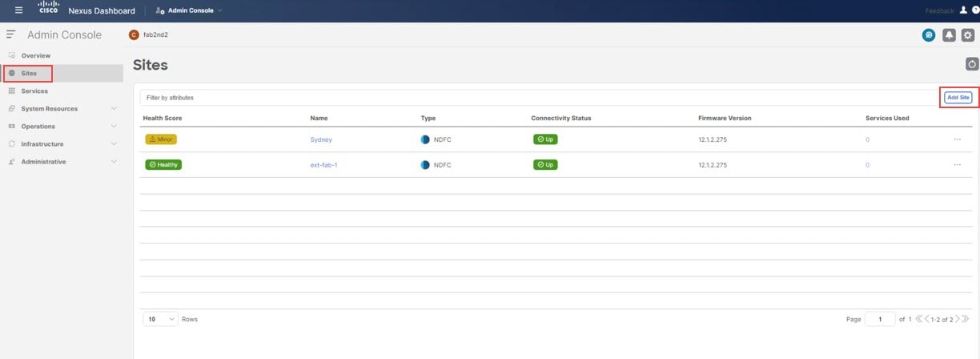
Task: Expand Infrastructure menu
Action: click(x=62, y=143)
